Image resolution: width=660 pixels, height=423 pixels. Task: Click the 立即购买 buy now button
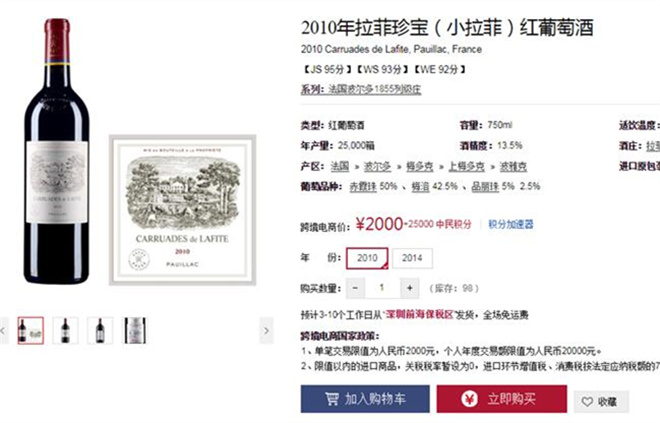[x=501, y=399]
